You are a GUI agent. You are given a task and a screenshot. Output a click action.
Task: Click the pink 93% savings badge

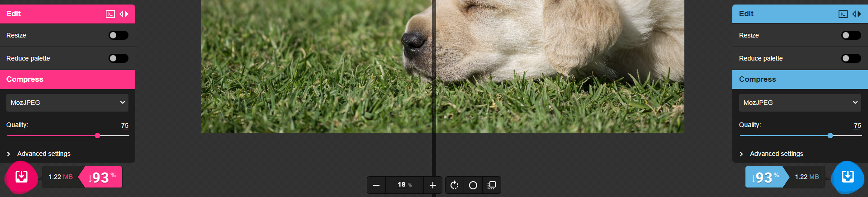point(101,177)
